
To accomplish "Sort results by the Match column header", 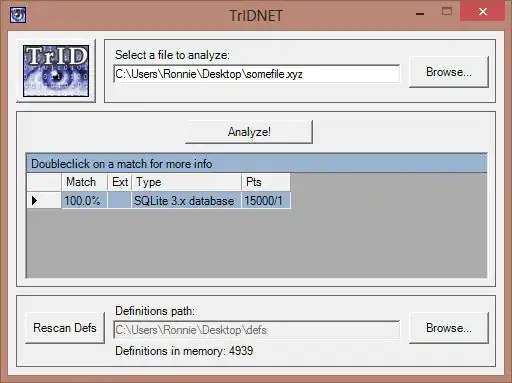I will pos(84,182).
